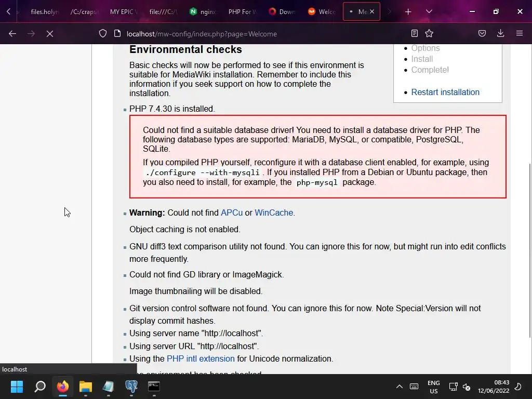Click the page vertical scrollbar thumb
This screenshot has height=399, width=532.
(530, 250)
